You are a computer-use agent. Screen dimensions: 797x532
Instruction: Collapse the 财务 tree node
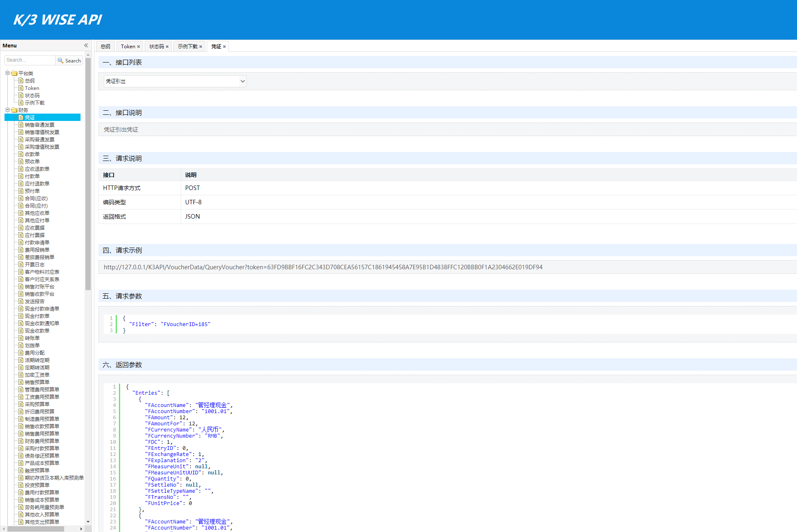(7, 110)
